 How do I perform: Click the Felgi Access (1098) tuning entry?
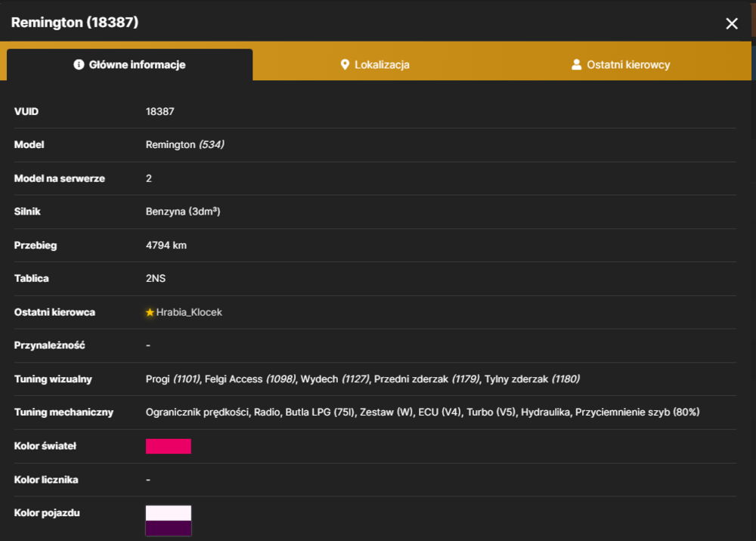249,379
